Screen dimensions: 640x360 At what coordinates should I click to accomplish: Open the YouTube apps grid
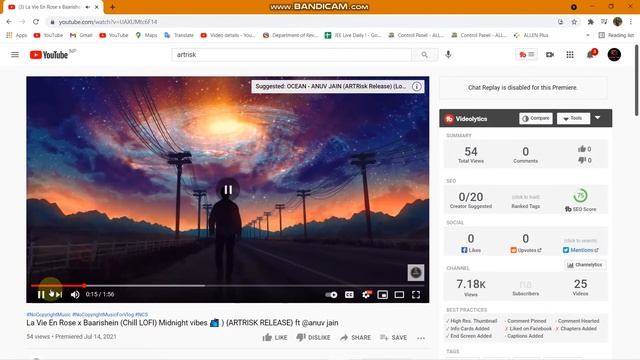coord(570,54)
